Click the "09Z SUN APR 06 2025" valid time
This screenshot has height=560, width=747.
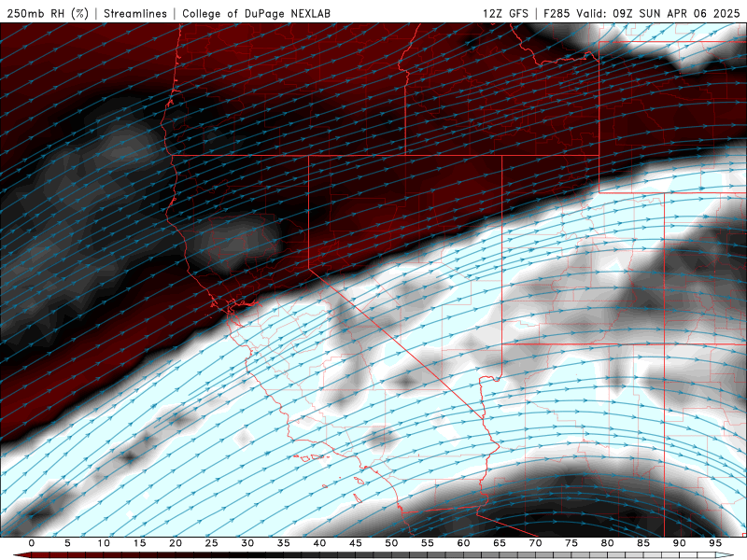[x=676, y=13]
